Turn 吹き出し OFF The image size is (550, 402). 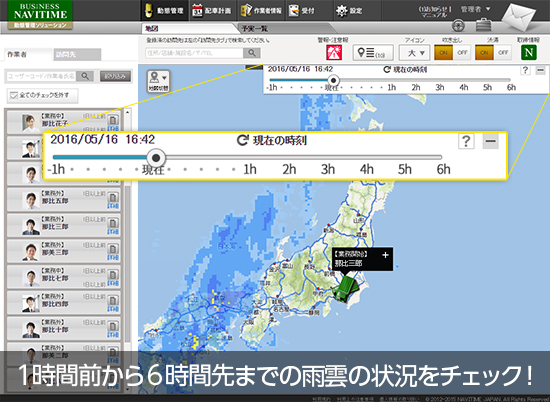coord(462,53)
